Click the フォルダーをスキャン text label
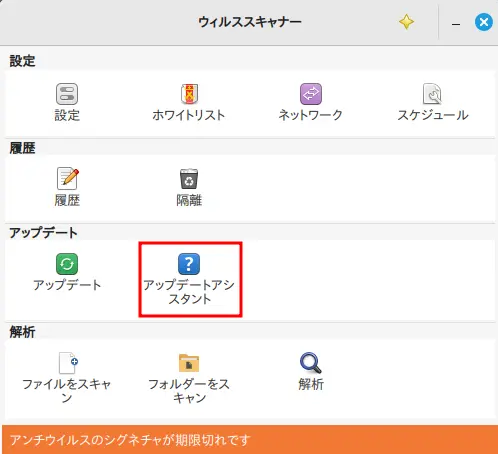Viewport: 498px width, 454px height. click(x=189, y=391)
